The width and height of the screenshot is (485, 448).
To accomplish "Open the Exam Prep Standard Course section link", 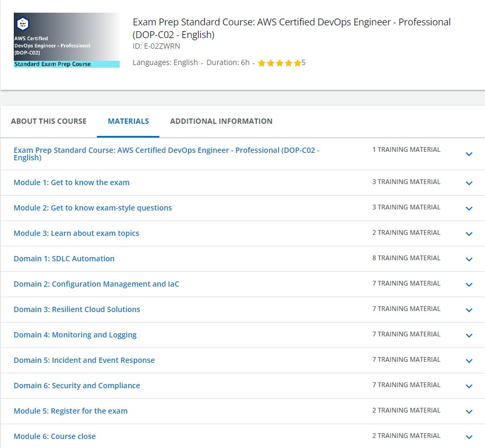I will (x=166, y=154).
